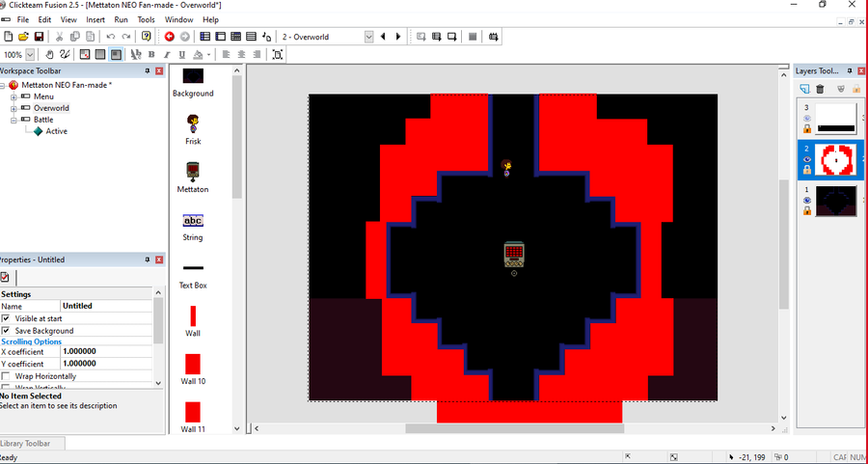Click the Frisk object in the object list

pos(193,129)
